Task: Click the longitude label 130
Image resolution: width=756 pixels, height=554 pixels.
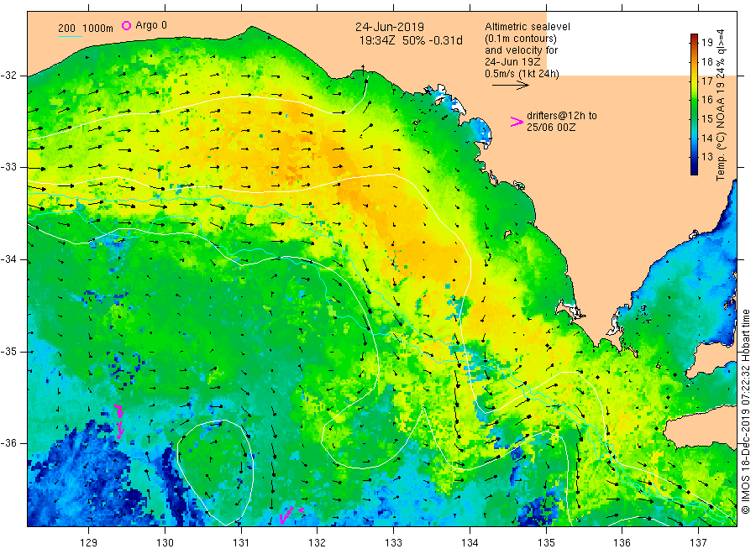Action: (165, 543)
